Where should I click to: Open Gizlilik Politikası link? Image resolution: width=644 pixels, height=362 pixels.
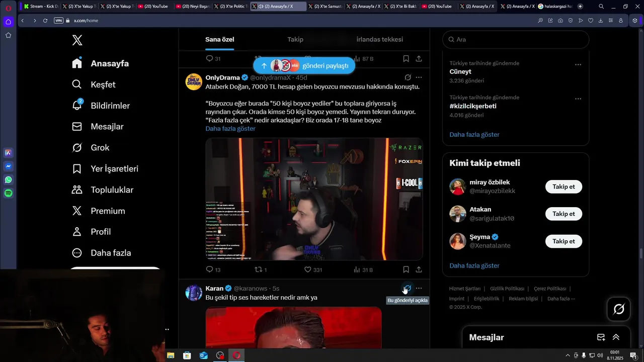(x=507, y=289)
